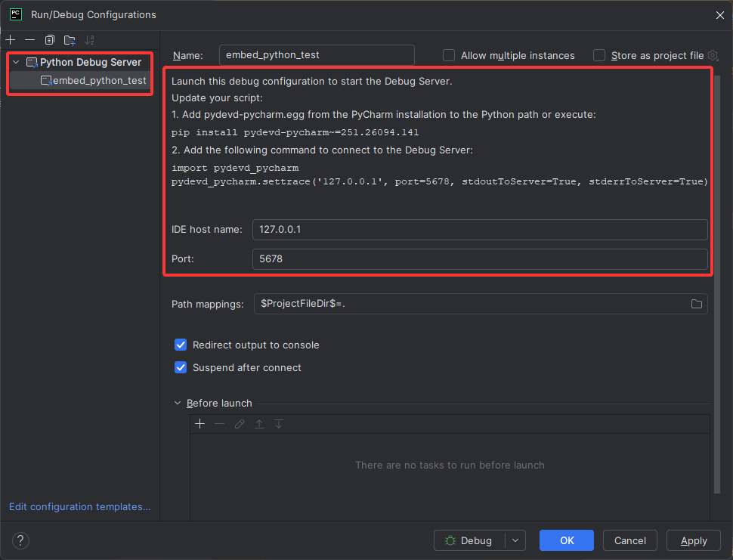Screen dimensions: 733x560
Task: Click the PyCharm logo in title bar
Action: coord(16,14)
